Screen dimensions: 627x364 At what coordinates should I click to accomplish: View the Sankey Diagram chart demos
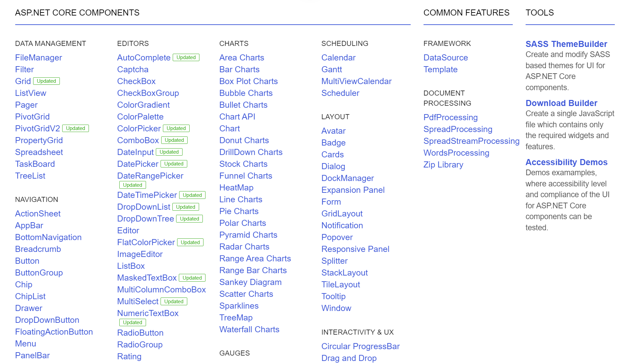click(250, 282)
